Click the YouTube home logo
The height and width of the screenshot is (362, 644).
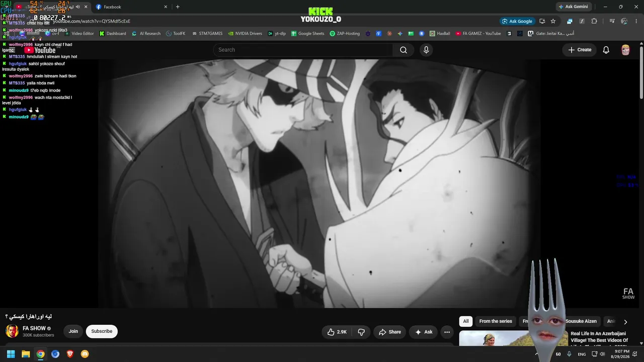40,50
